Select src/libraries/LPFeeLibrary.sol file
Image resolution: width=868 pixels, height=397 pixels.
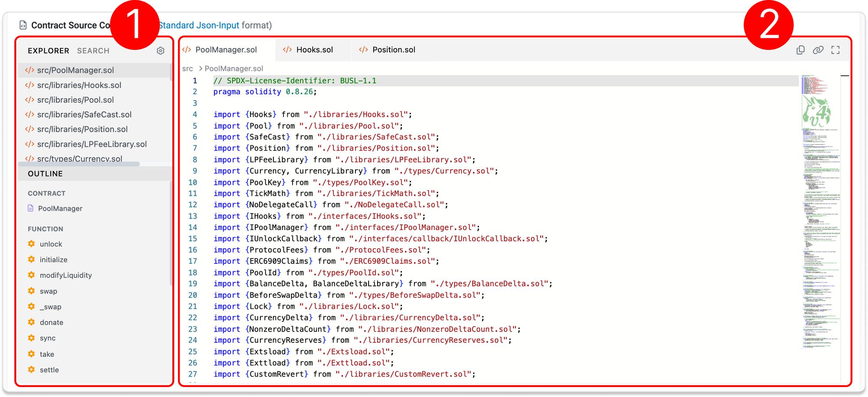[x=92, y=144]
